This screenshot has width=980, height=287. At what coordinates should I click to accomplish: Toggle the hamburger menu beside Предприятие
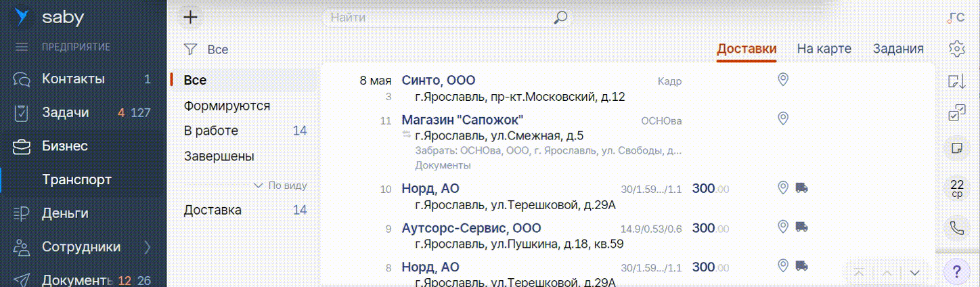coord(22,47)
